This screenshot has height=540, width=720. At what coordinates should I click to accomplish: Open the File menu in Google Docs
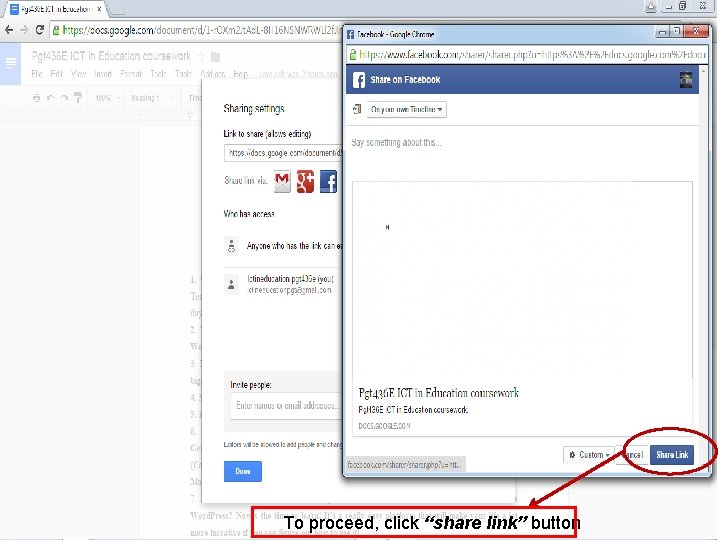point(37,74)
